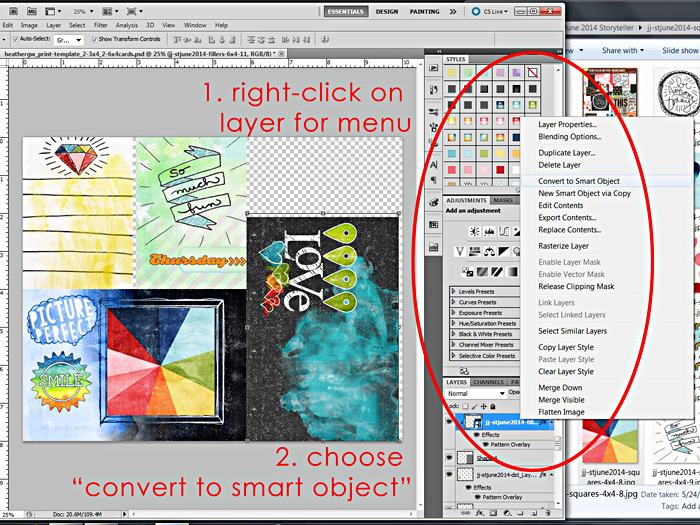700x525 pixels.
Task: Expand Hue/Saturation Presets list
Action: coord(454,323)
